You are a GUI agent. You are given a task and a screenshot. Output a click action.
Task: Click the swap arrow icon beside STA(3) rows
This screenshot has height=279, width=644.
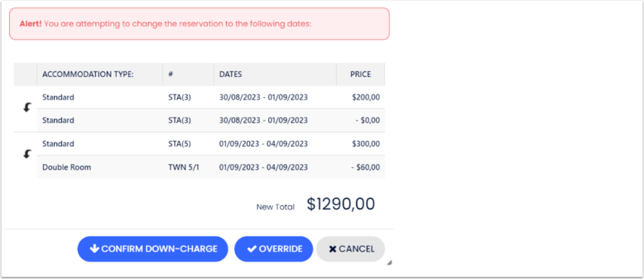click(x=27, y=108)
